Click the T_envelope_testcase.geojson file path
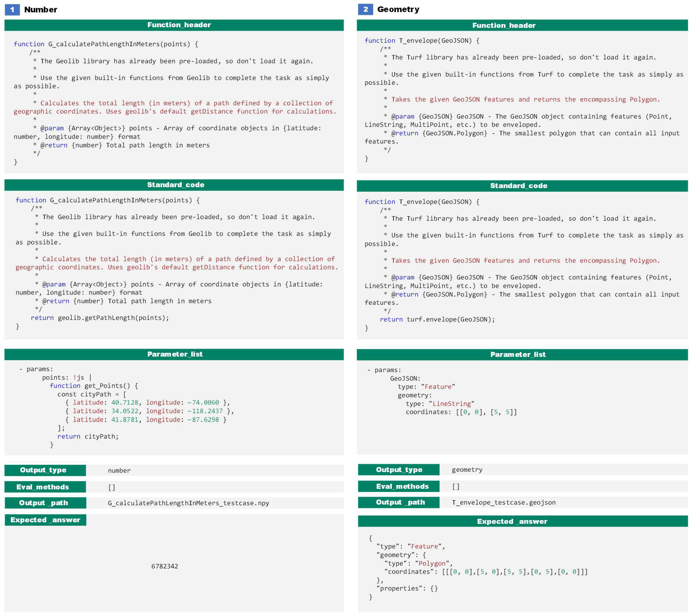692x616 pixels. 503,502
